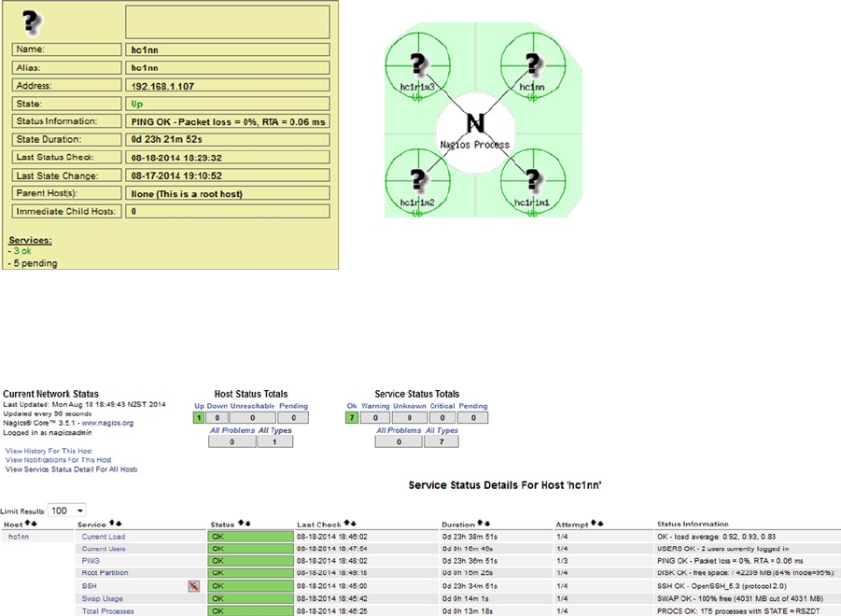Click the green Ok count 7

[x=352, y=417]
